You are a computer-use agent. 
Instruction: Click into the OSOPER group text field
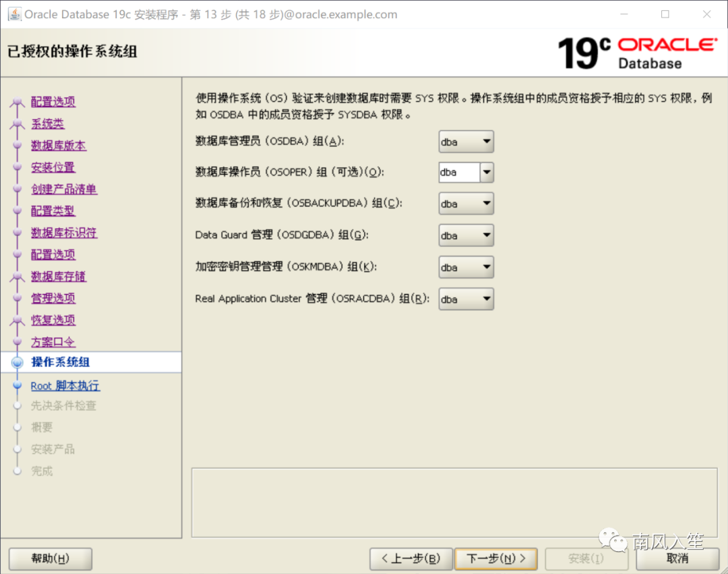tap(459, 172)
